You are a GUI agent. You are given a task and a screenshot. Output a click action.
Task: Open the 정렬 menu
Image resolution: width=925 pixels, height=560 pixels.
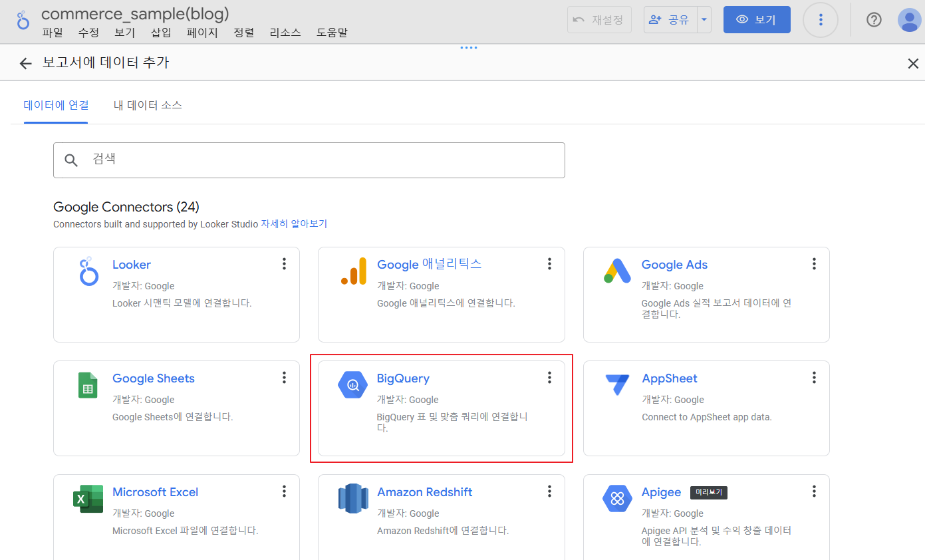244,33
